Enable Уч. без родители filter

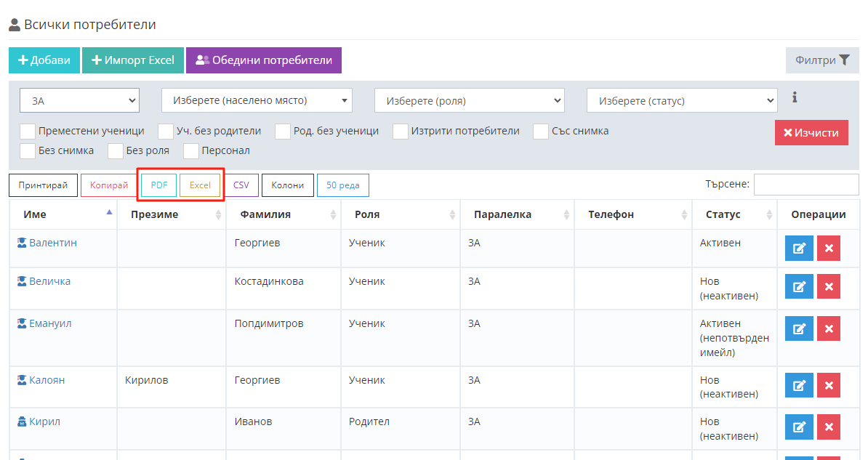[166, 132]
